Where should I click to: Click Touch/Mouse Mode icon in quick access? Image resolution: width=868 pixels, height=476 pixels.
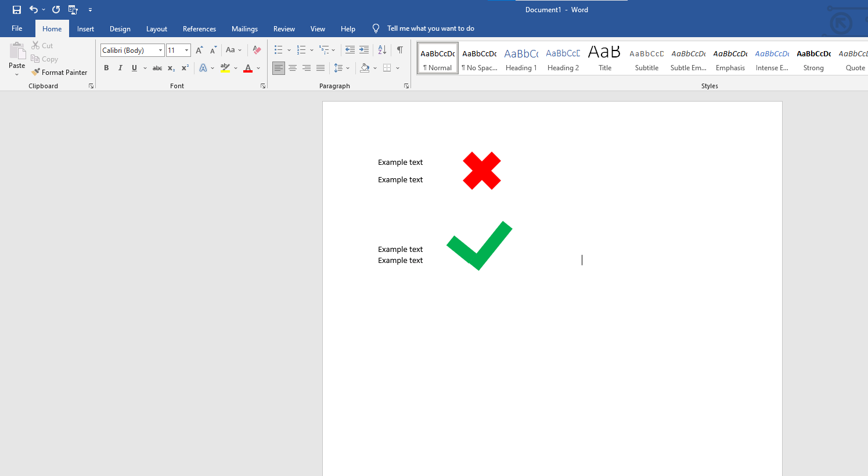point(73,10)
